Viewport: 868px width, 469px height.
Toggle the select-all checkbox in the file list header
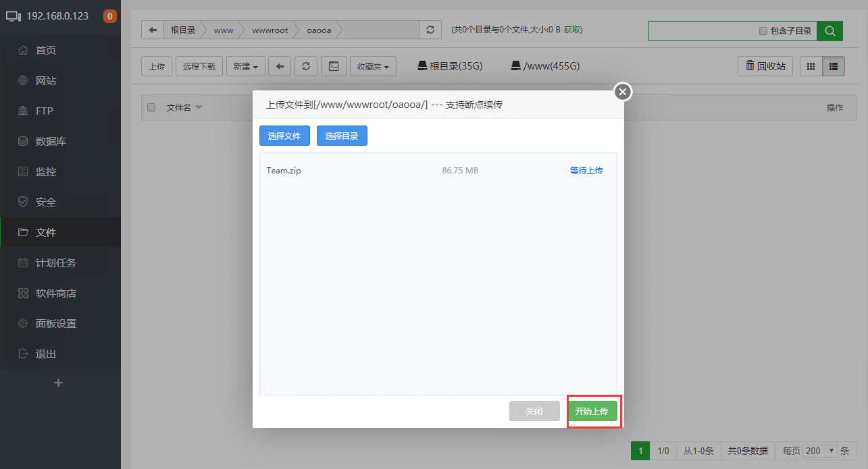pyautogui.click(x=151, y=107)
